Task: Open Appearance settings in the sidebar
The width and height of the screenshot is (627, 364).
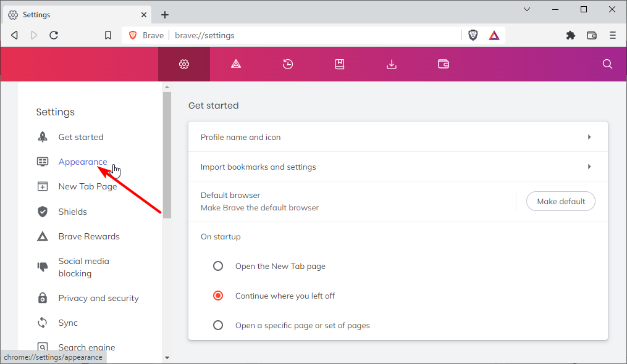Action: click(83, 162)
